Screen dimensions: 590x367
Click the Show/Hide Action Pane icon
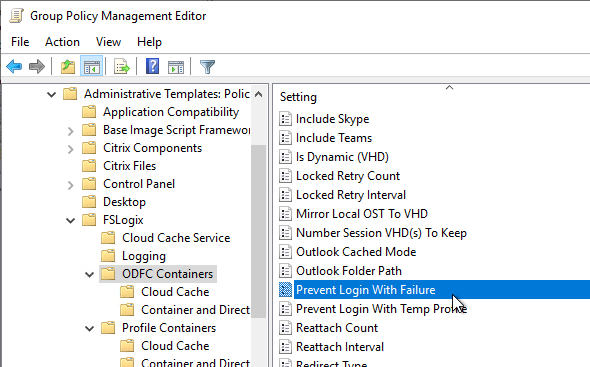[176, 67]
